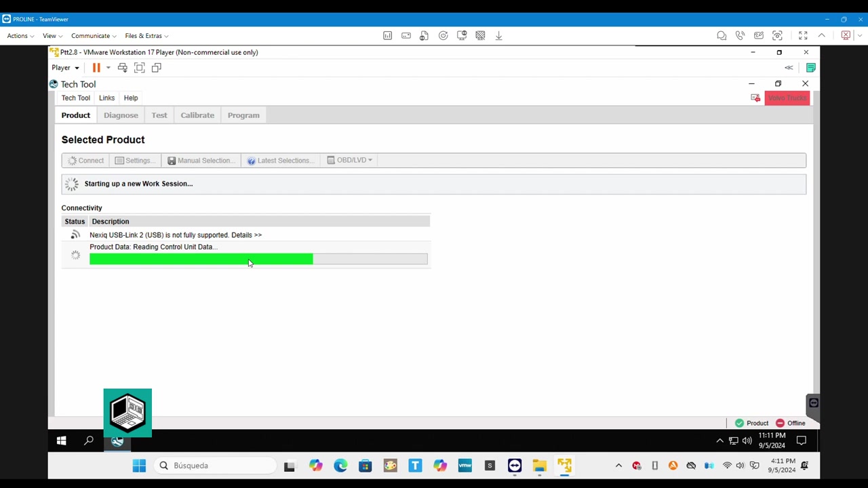The image size is (868, 488).
Task: Send Ctrl+Alt+Del to virtual machine
Action: [122, 68]
